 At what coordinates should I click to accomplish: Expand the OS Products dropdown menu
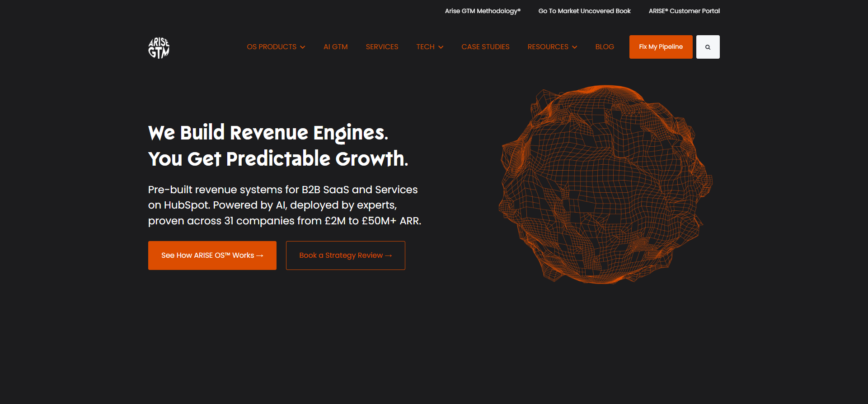tap(276, 47)
